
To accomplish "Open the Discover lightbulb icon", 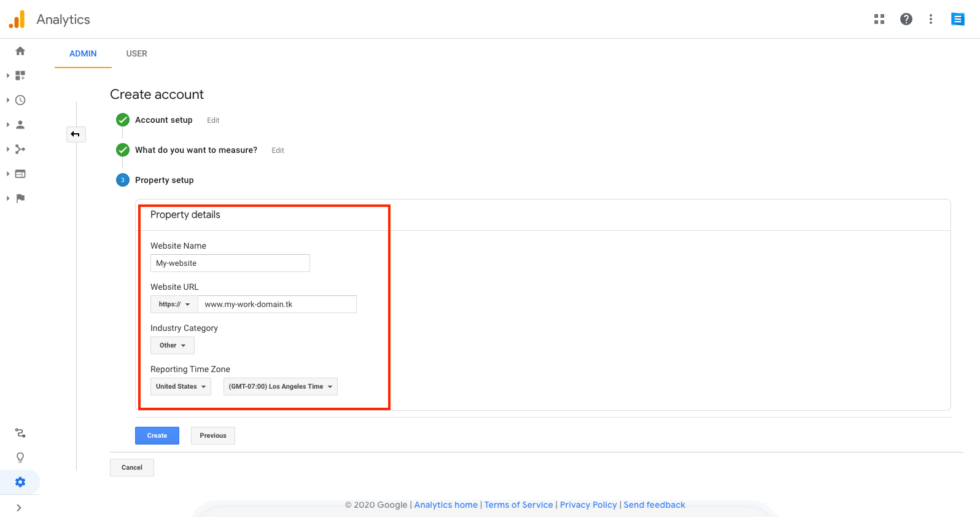I will click(x=20, y=457).
